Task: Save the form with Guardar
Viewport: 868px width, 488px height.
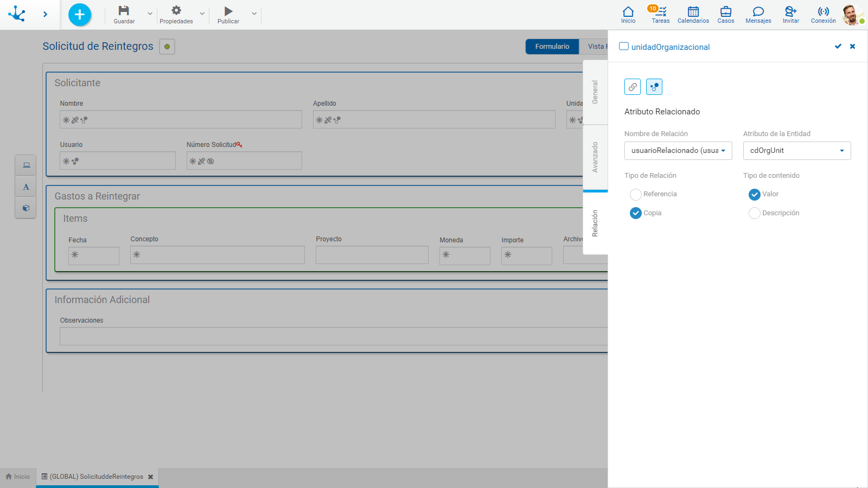Action: (x=124, y=15)
